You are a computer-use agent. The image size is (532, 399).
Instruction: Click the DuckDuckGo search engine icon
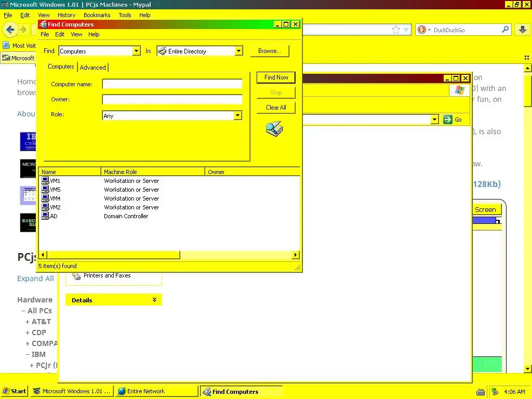(421, 30)
